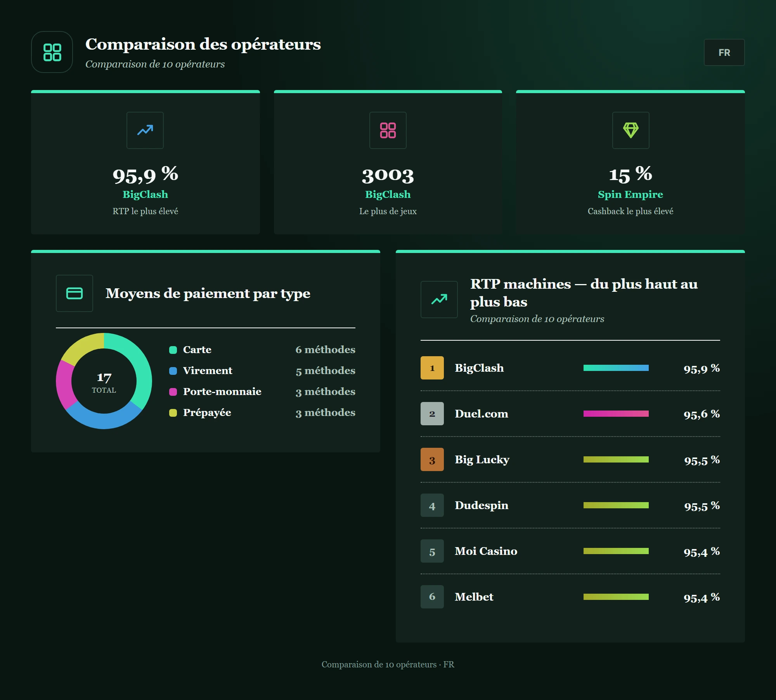Click the credit card icon beside Moyens de paiement
The height and width of the screenshot is (700, 776).
pyautogui.click(x=74, y=293)
